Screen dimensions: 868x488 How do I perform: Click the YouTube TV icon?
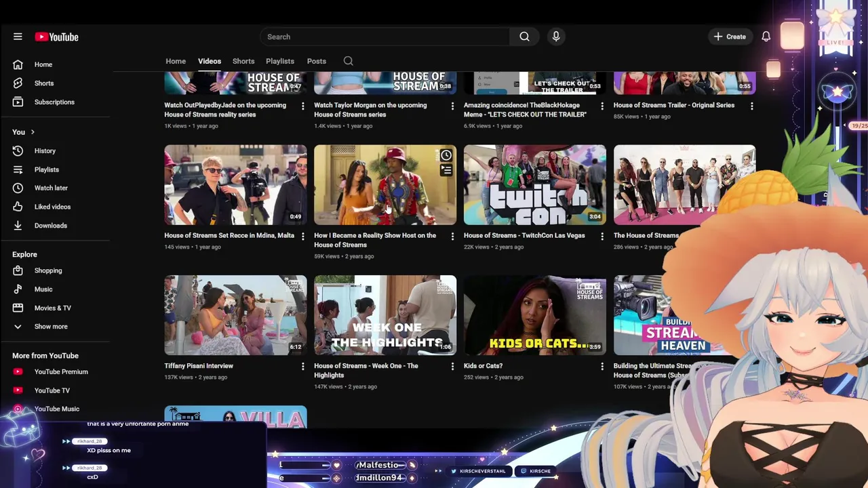tap(18, 390)
